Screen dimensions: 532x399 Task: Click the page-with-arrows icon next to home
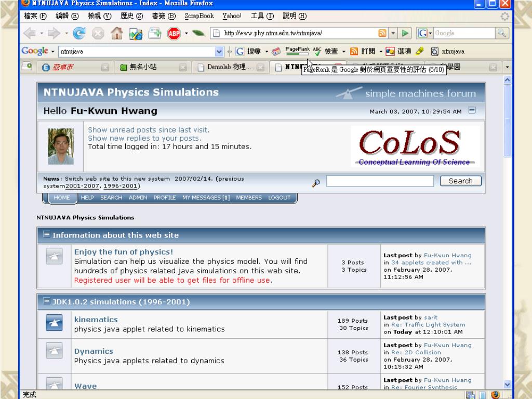pyautogui.click(x=136, y=33)
